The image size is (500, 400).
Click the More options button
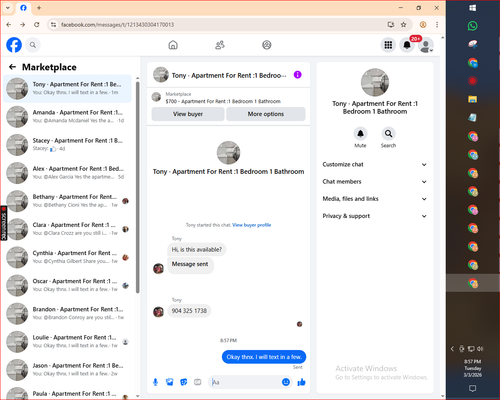[266, 114]
